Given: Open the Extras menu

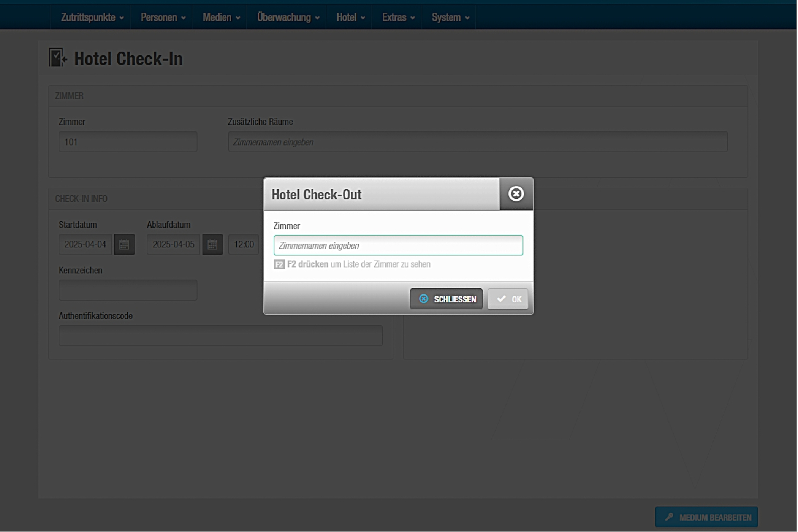Looking at the screenshot, I should 398,17.
